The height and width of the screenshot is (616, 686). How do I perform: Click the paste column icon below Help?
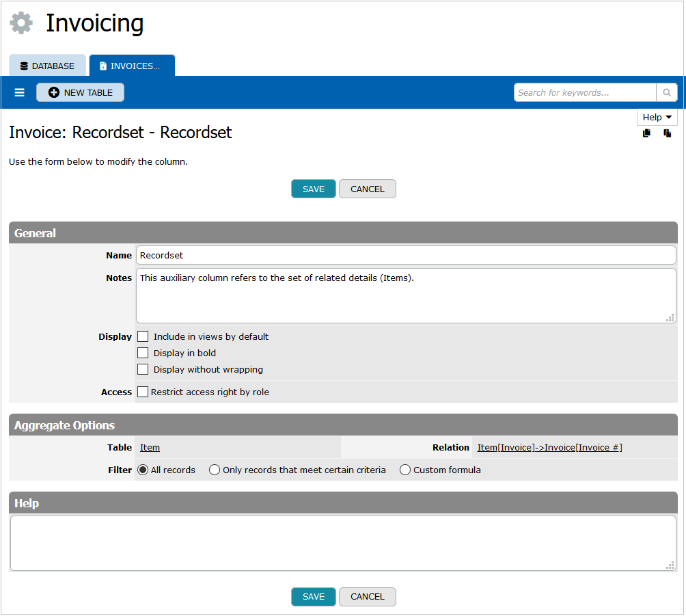[667, 133]
